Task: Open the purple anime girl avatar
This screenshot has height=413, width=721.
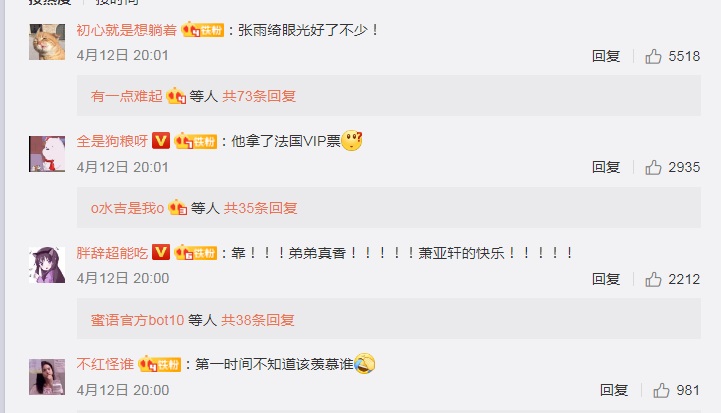Action: pos(47,265)
